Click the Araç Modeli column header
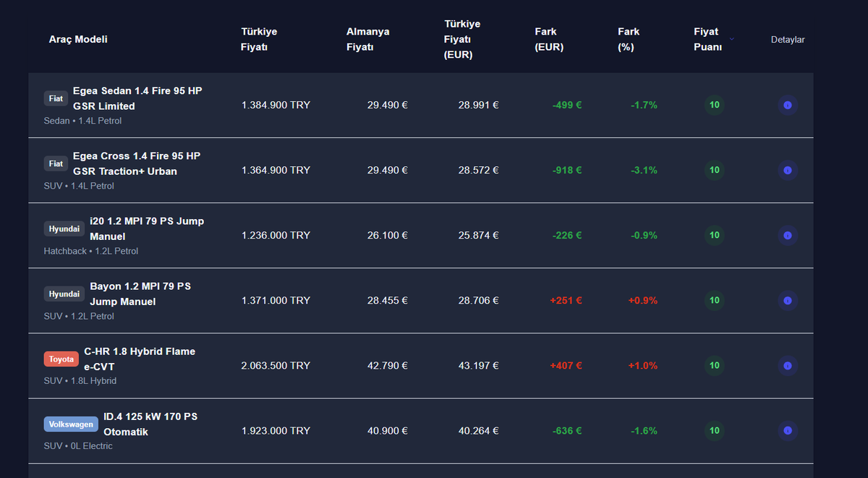 [x=78, y=39]
